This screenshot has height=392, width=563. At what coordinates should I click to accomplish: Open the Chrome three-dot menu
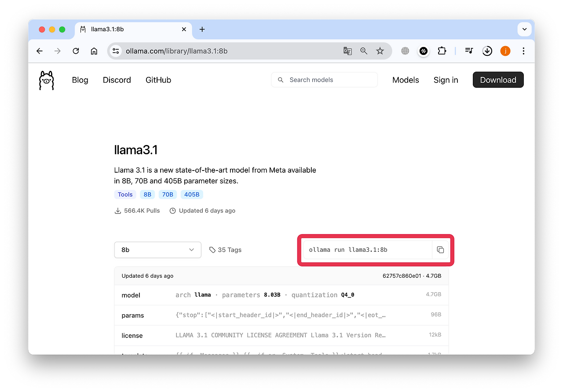[x=523, y=51]
